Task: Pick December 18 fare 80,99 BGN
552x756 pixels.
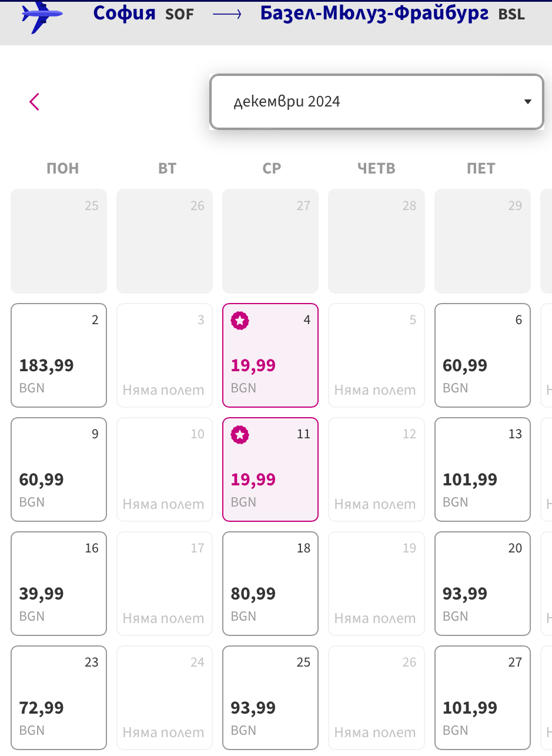Action: coord(270,584)
